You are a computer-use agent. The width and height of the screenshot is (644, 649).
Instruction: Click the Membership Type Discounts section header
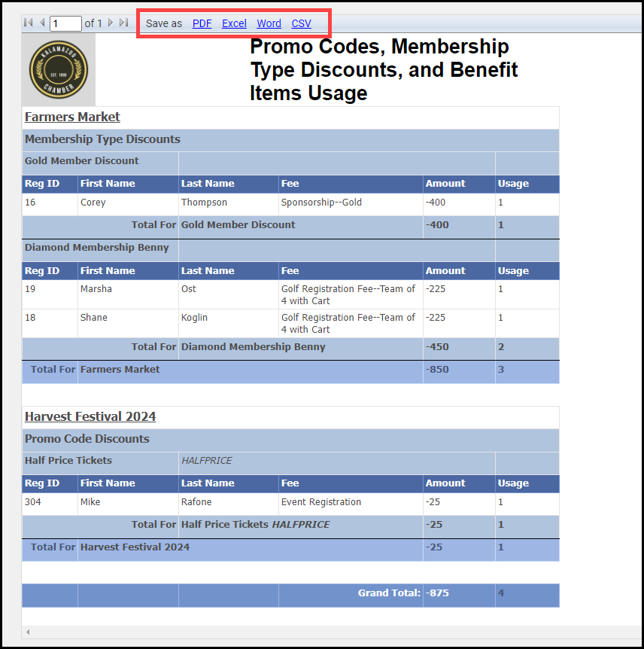102,139
